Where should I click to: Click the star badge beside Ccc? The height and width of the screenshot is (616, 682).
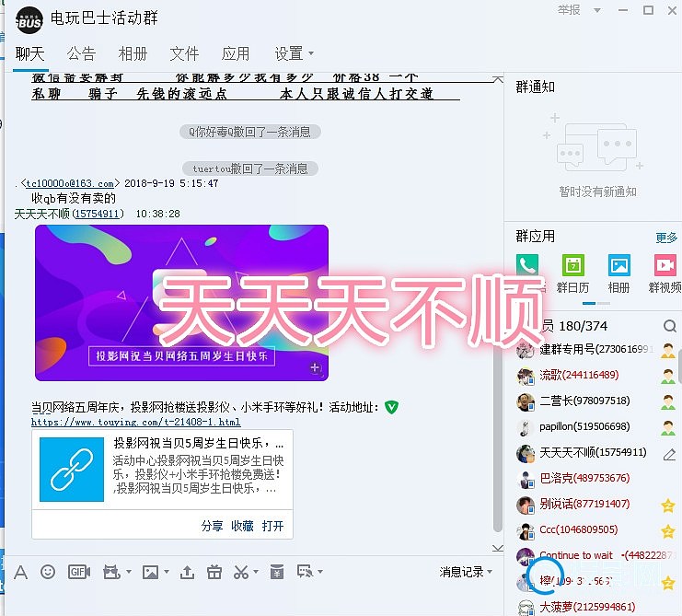click(x=668, y=531)
